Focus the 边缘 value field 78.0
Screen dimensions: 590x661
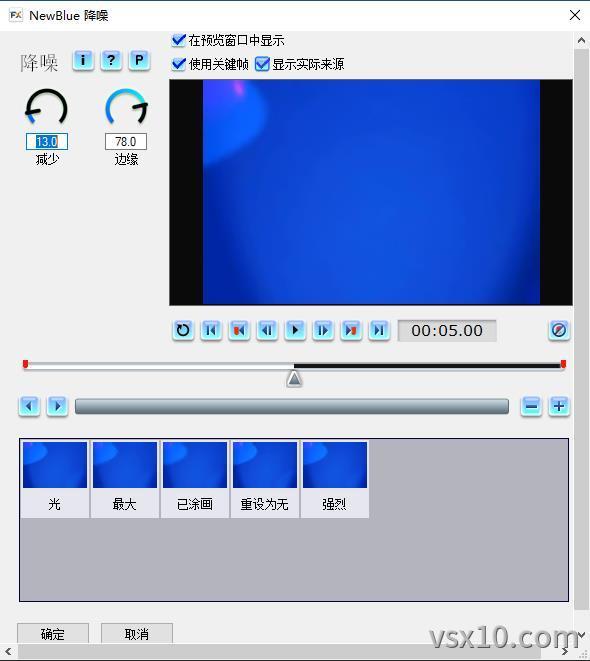pos(126,142)
